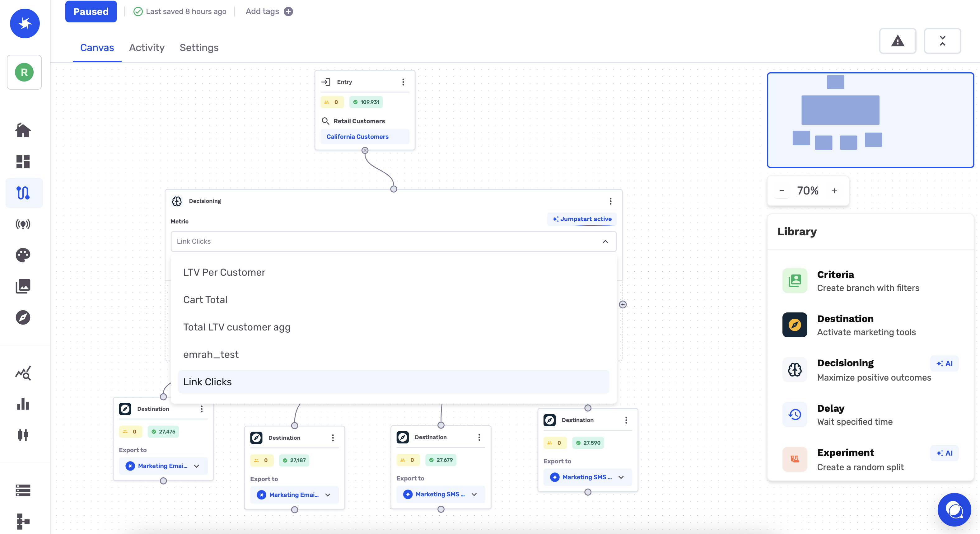
Task: Click the 70% zoom level
Action: pyautogui.click(x=808, y=191)
